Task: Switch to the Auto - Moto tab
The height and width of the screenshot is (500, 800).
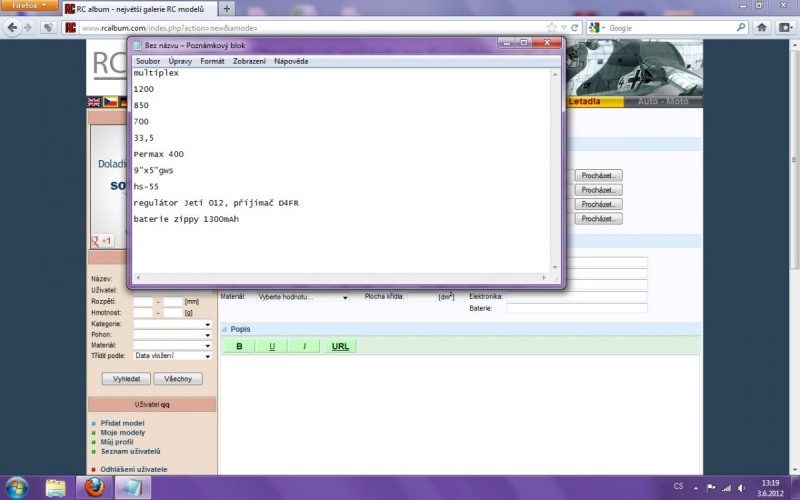Action: [x=662, y=102]
